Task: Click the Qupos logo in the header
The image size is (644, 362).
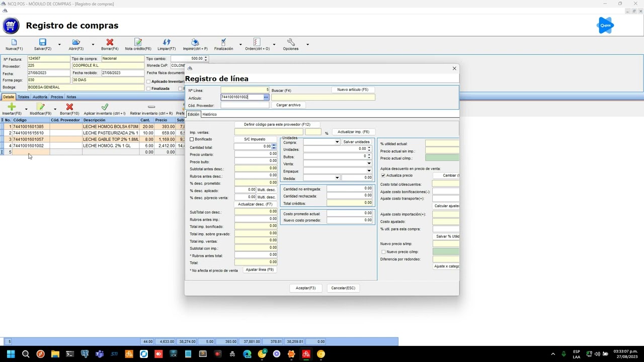Action: click(605, 25)
